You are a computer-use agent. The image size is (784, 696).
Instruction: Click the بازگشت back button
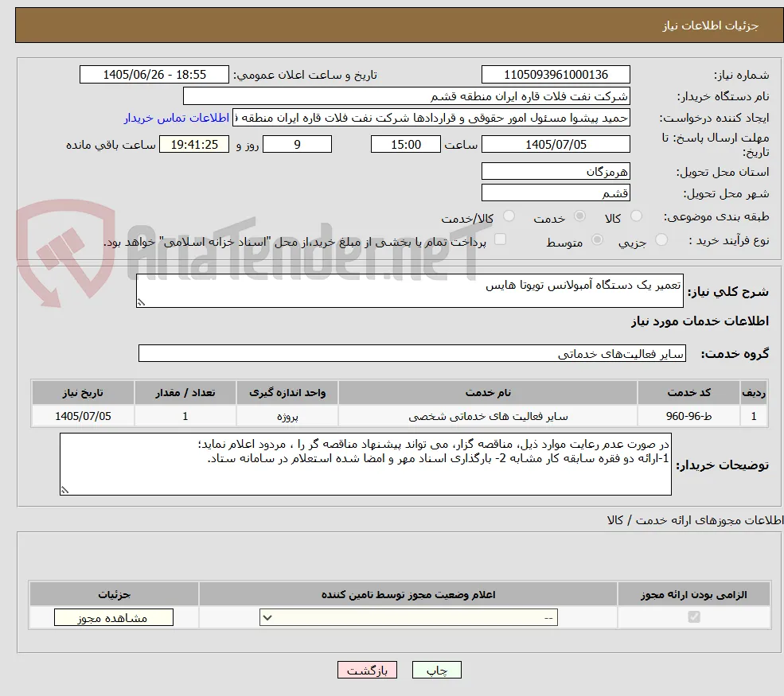[x=367, y=670]
